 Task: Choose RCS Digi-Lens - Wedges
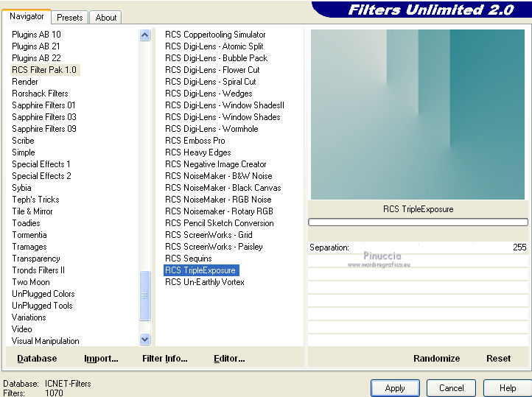(209, 94)
